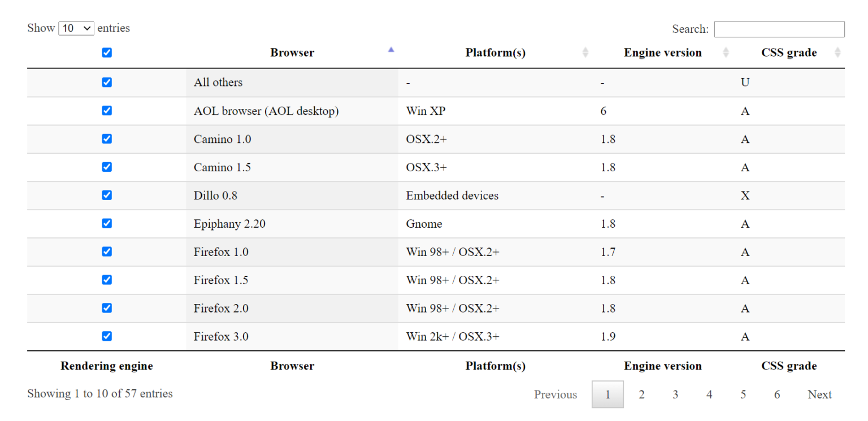Click the Engine version header label at top
This screenshot has width=868, height=421.
(663, 53)
